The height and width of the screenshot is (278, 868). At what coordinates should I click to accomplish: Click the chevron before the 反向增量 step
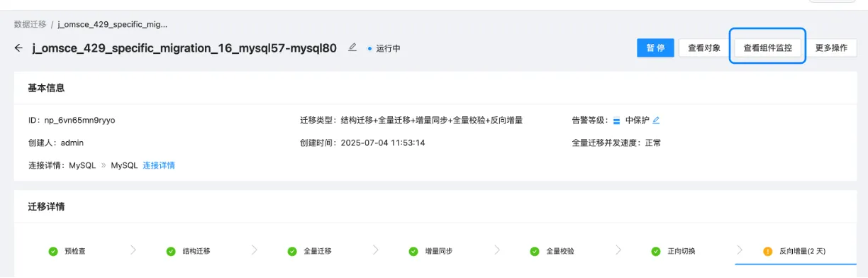coord(740,250)
